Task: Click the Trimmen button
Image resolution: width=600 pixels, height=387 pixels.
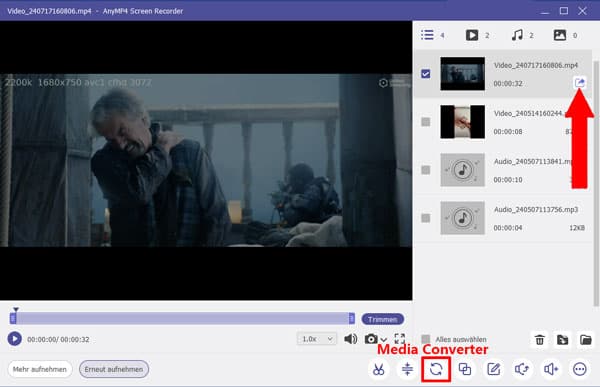Action: point(382,319)
